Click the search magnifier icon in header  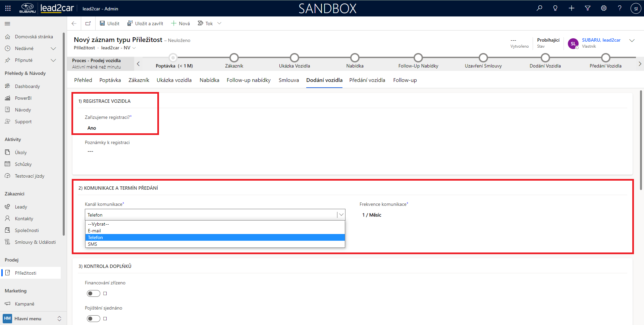[539, 8]
